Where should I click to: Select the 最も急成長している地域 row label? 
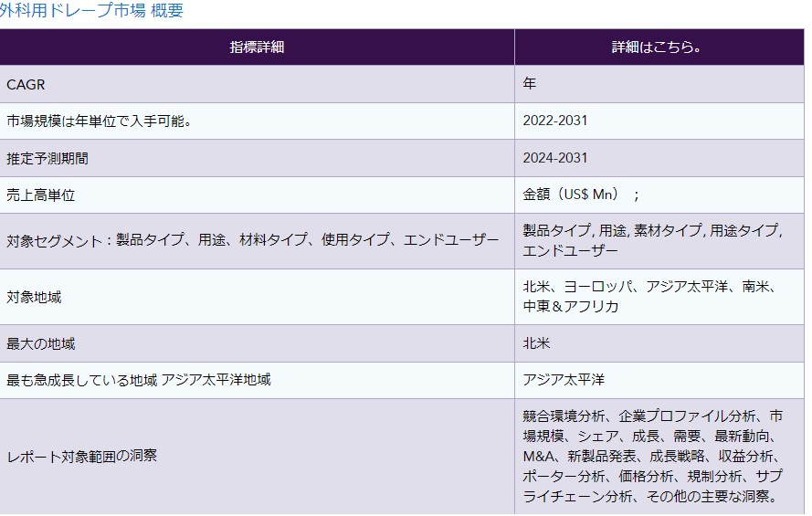pyautogui.click(x=139, y=380)
